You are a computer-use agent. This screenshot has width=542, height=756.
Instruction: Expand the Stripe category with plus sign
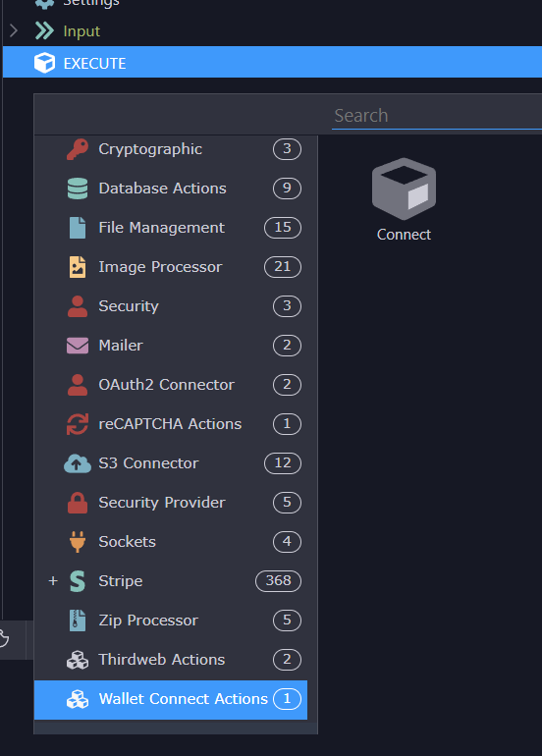[x=53, y=580]
